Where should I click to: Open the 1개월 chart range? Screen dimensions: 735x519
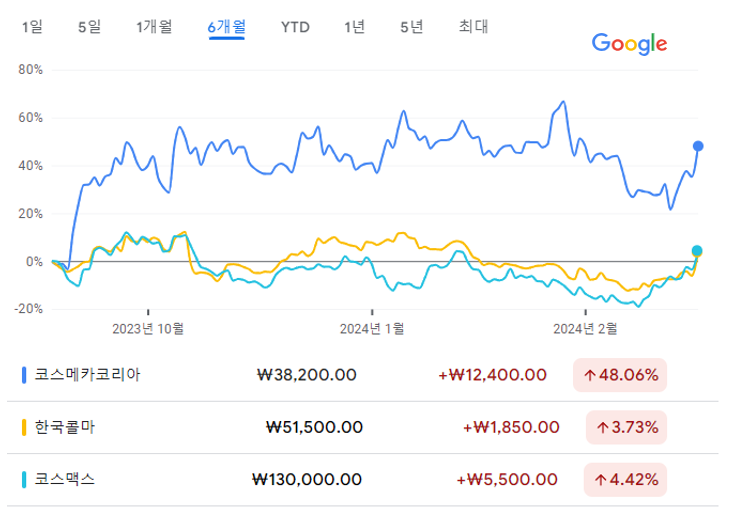[154, 27]
